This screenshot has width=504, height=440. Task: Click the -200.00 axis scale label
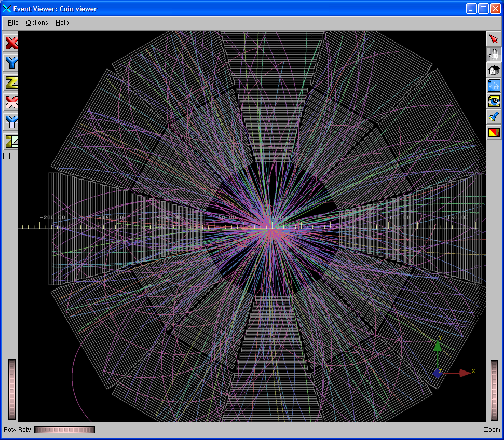tap(52, 218)
